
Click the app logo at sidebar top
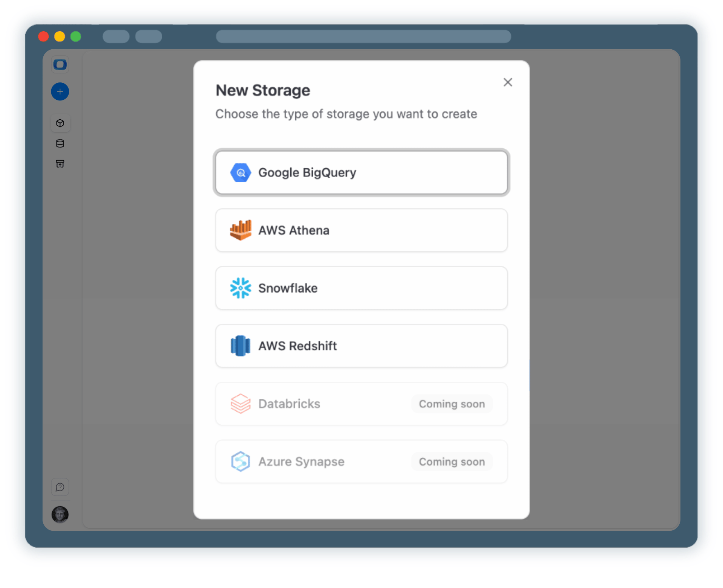point(60,64)
